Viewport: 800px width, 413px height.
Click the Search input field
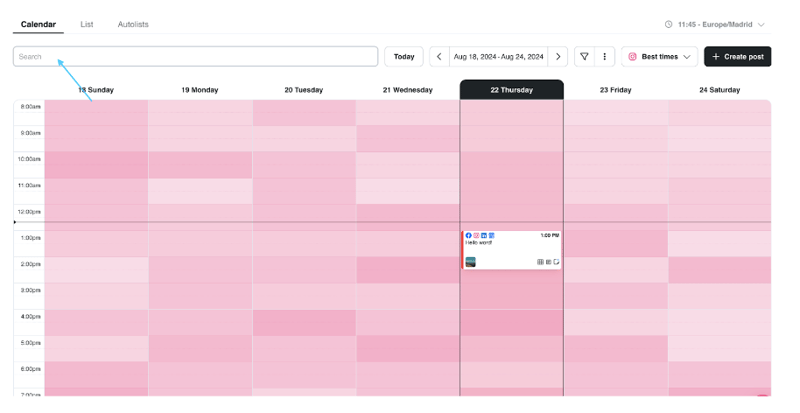click(195, 57)
